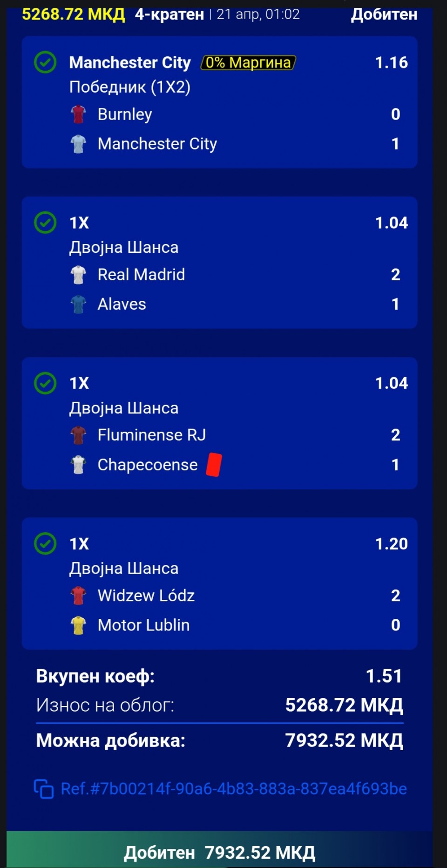Click the 1.16 odds for Manchester City
This screenshot has height=868, width=447.
[391, 62]
